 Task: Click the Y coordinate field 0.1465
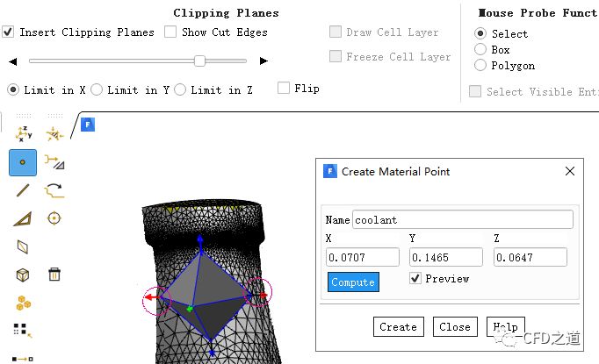click(x=446, y=257)
